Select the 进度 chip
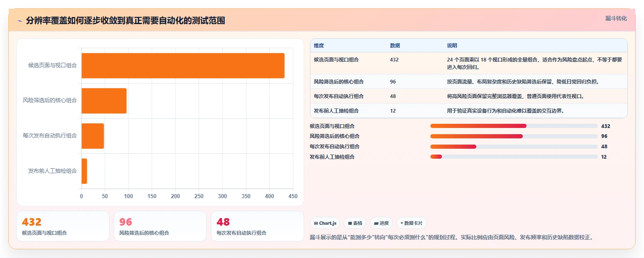This screenshot has width=644, height=258. [381, 223]
